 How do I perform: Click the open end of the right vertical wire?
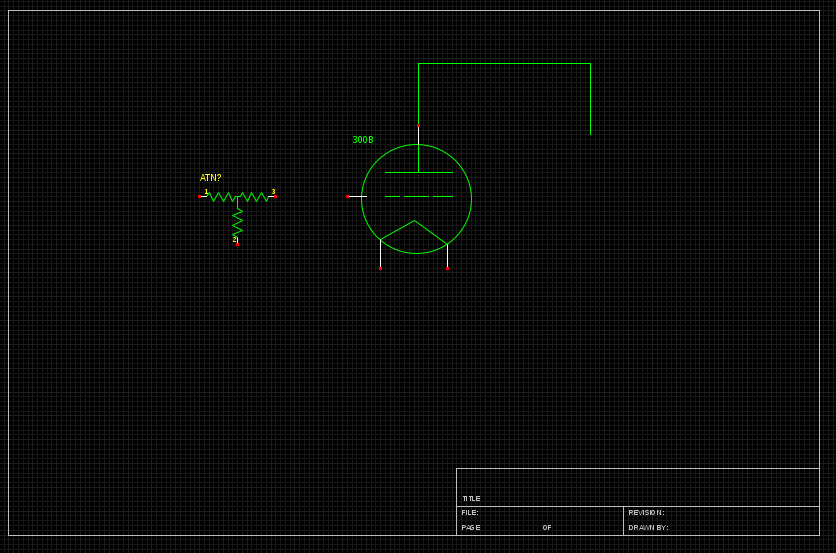pyautogui.click(x=590, y=133)
